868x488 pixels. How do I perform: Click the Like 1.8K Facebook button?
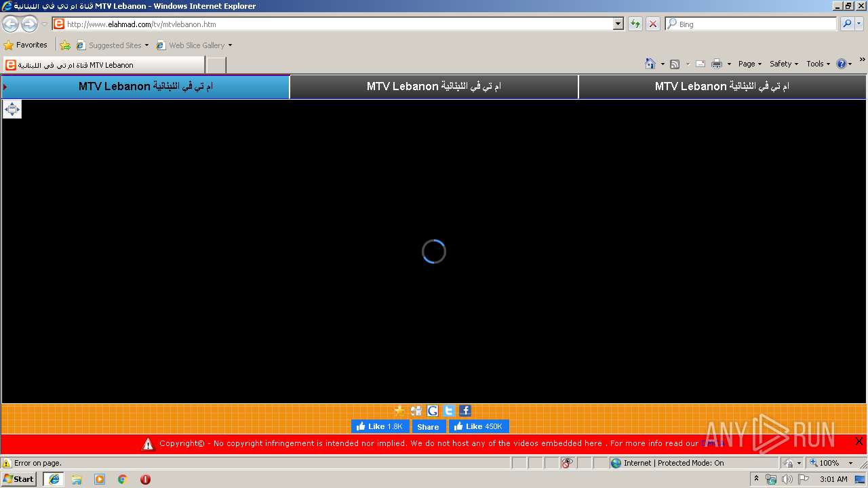tap(380, 426)
